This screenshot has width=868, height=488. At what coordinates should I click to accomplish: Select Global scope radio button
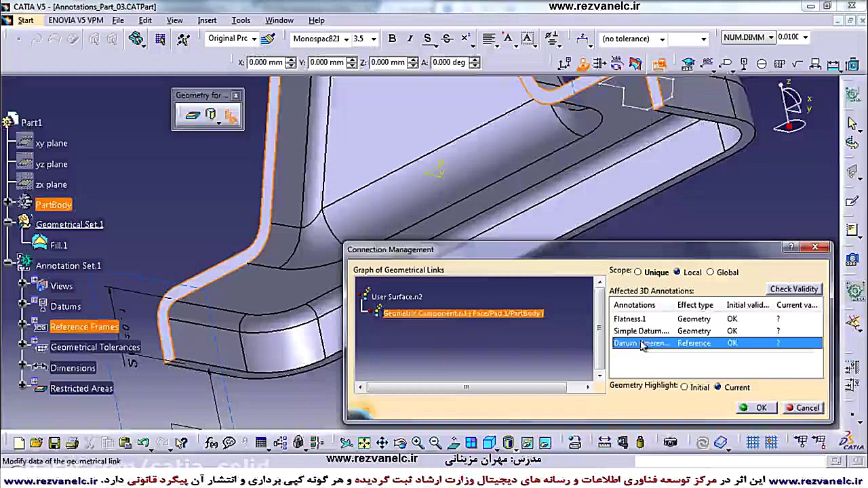710,272
